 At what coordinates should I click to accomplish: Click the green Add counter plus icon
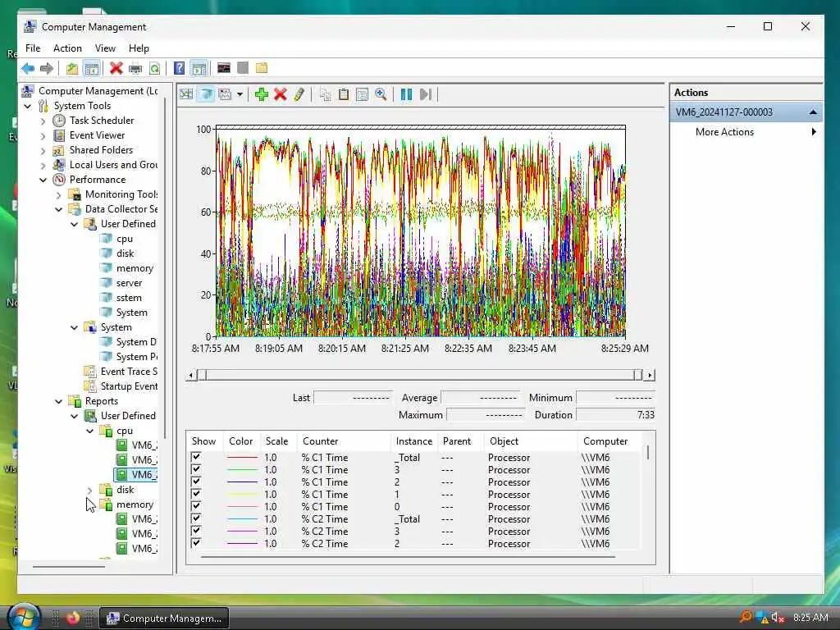click(x=261, y=94)
